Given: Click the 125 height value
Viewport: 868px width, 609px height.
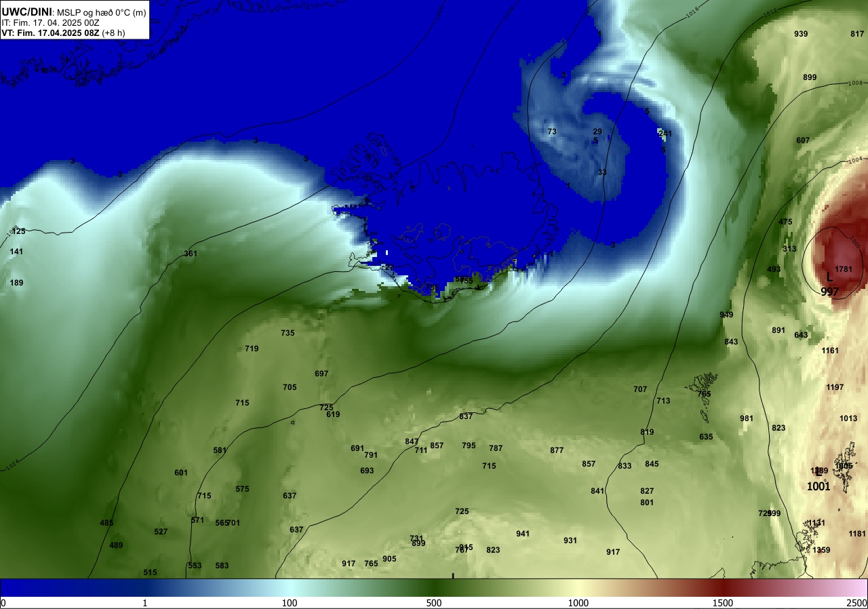Looking at the screenshot, I should click(x=18, y=231).
